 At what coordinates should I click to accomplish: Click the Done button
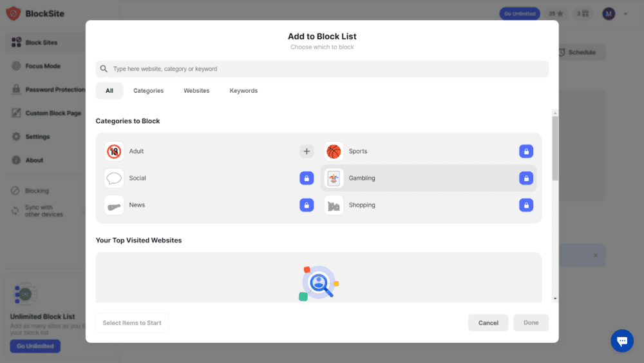tap(531, 323)
